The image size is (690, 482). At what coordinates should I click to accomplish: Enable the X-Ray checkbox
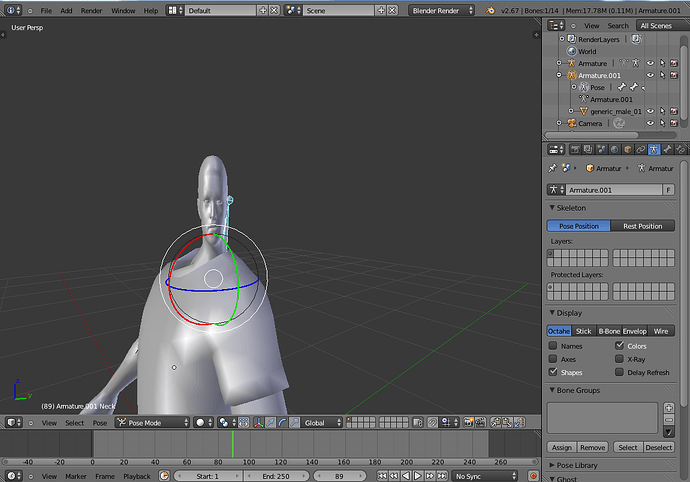tap(620, 359)
